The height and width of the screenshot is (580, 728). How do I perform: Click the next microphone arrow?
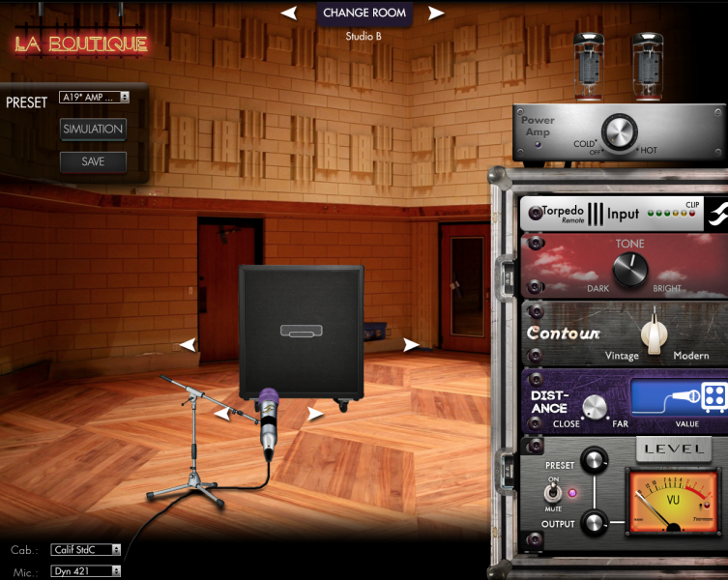(315, 413)
